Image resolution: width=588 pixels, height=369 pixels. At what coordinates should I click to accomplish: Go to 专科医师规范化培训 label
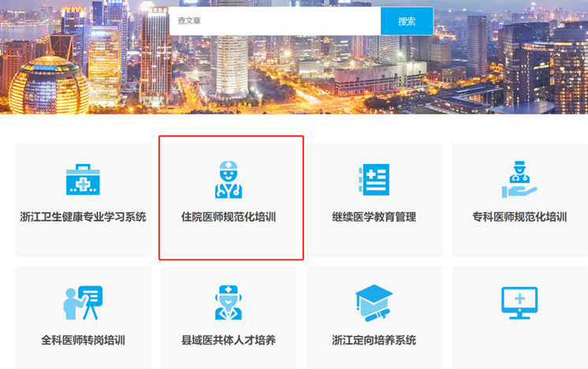tap(519, 217)
